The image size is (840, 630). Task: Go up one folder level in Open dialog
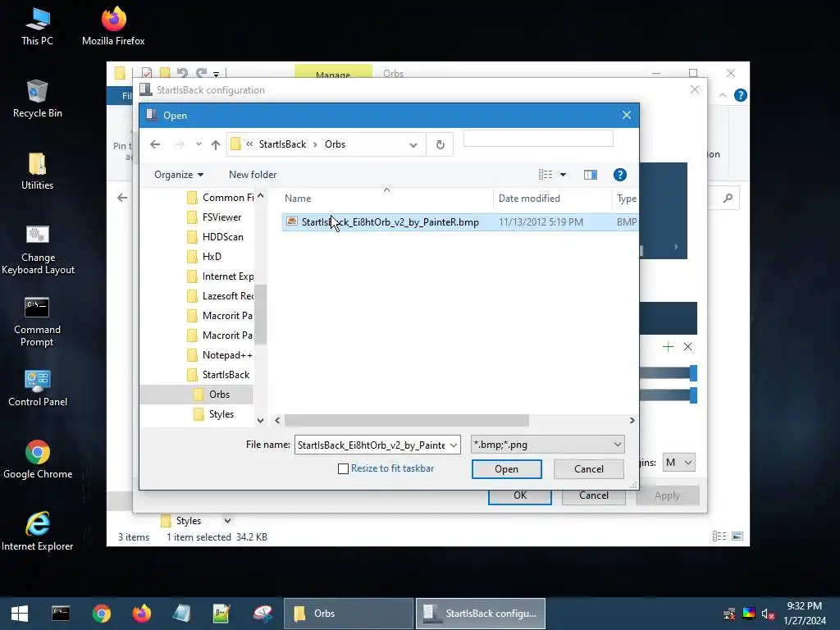pos(216,144)
